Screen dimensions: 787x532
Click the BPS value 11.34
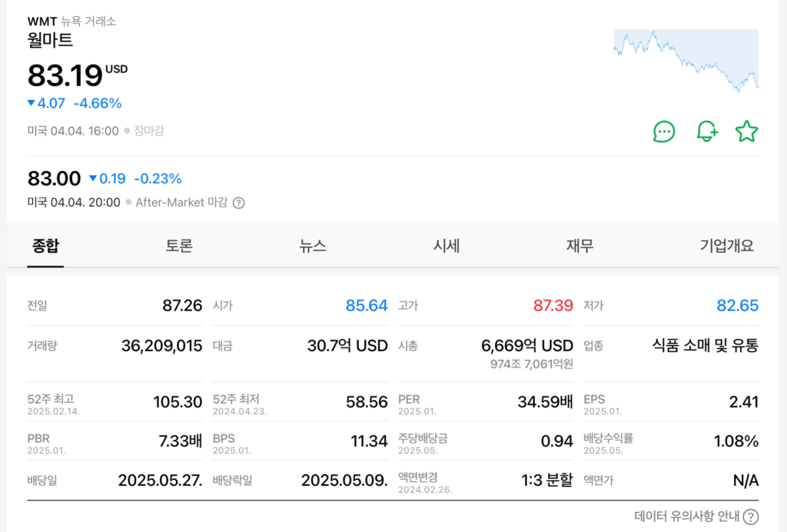coord(369,441)
